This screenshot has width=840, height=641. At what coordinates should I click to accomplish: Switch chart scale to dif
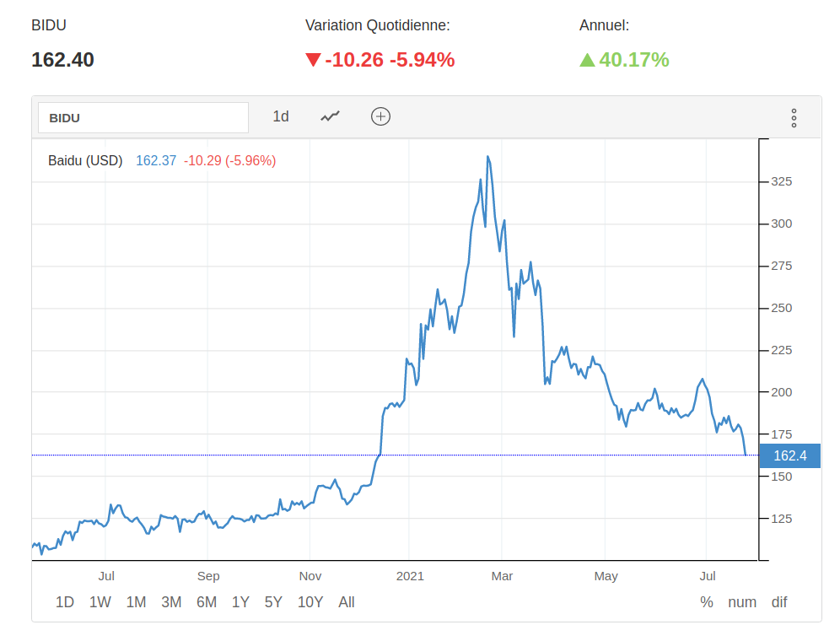[779, 602]
